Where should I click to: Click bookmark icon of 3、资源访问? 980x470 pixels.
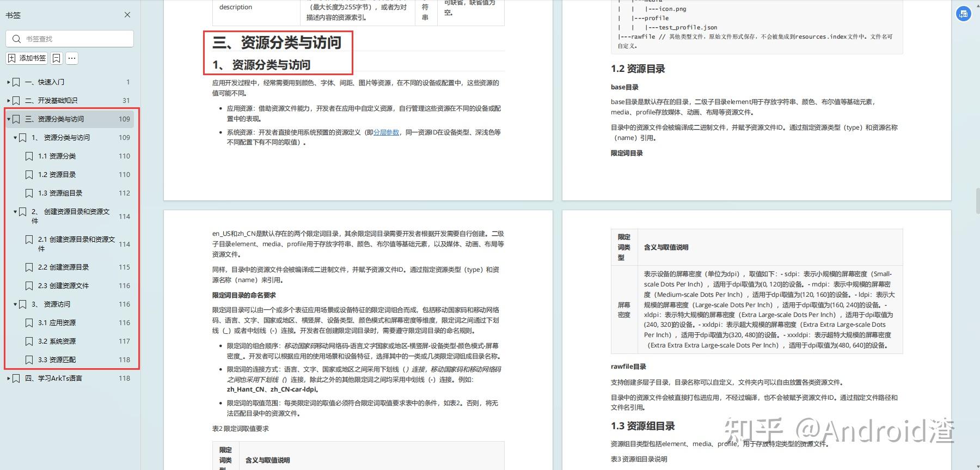tap(23, 304)
